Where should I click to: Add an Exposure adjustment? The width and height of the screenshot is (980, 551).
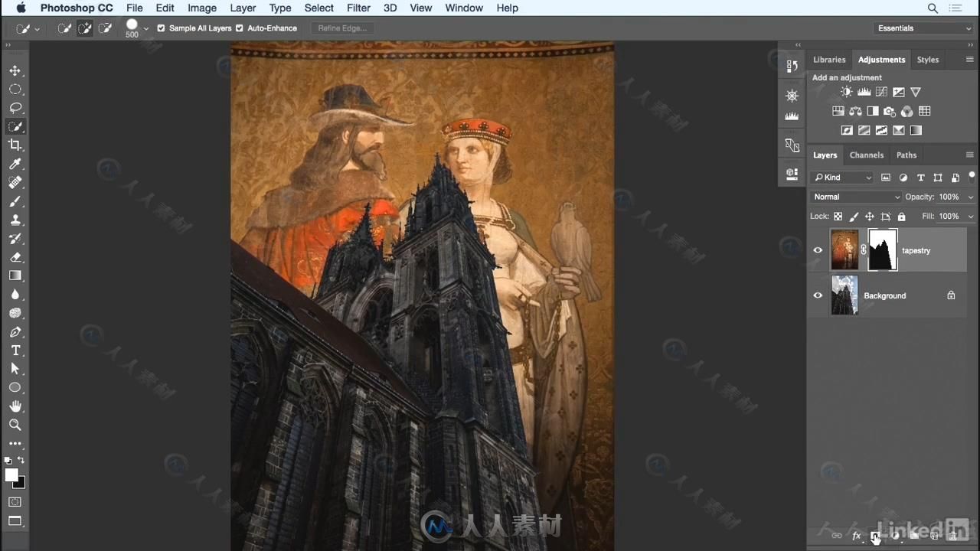click(x=899, y=92)
